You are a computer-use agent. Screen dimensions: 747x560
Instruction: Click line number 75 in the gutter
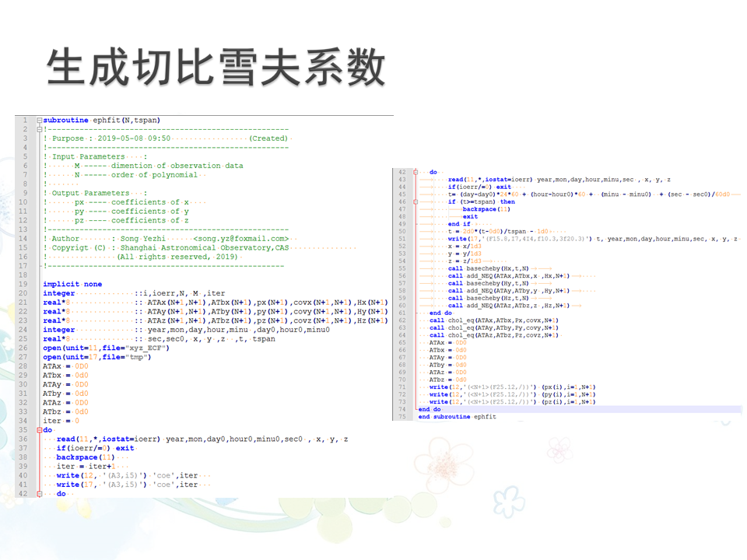pyautogui.click(x=402, y=417)
